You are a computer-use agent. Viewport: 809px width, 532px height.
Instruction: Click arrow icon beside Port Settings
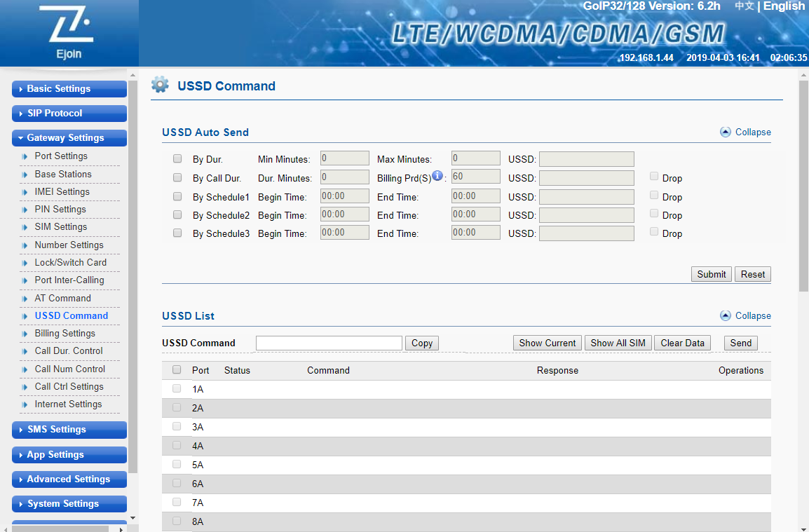pyautogui.click(x=25, y=156)
